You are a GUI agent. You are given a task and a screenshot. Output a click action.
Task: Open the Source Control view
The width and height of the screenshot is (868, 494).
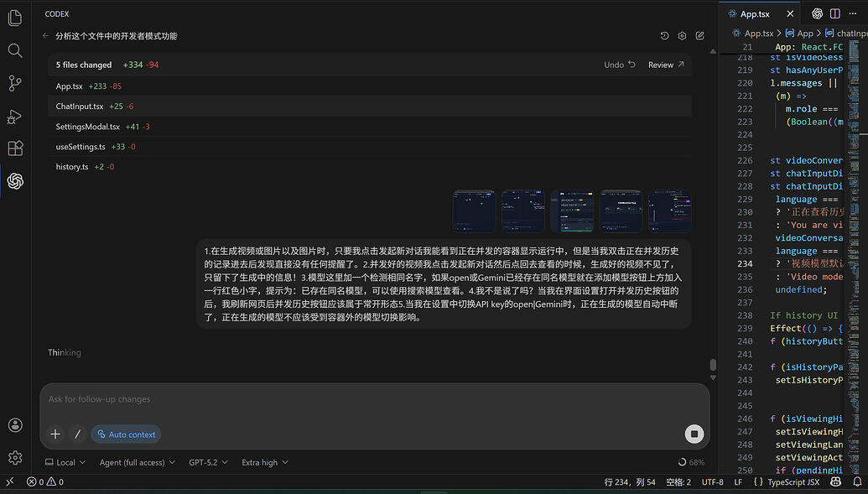click(15, 83)
